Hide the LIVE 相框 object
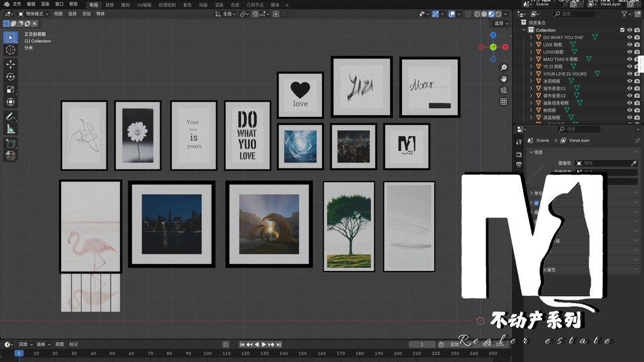The height and width of the screenshot is (362, 644). (x=630, y=45)
